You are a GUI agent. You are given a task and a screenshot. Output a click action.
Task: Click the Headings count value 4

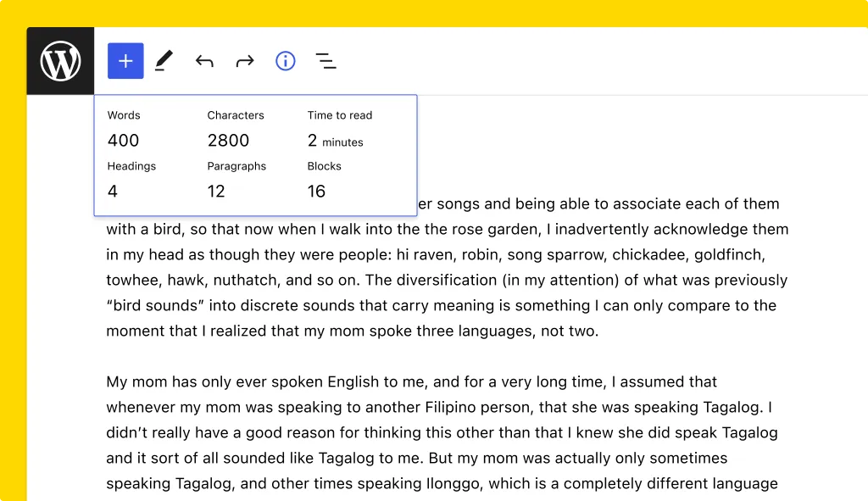click(113, 191)
